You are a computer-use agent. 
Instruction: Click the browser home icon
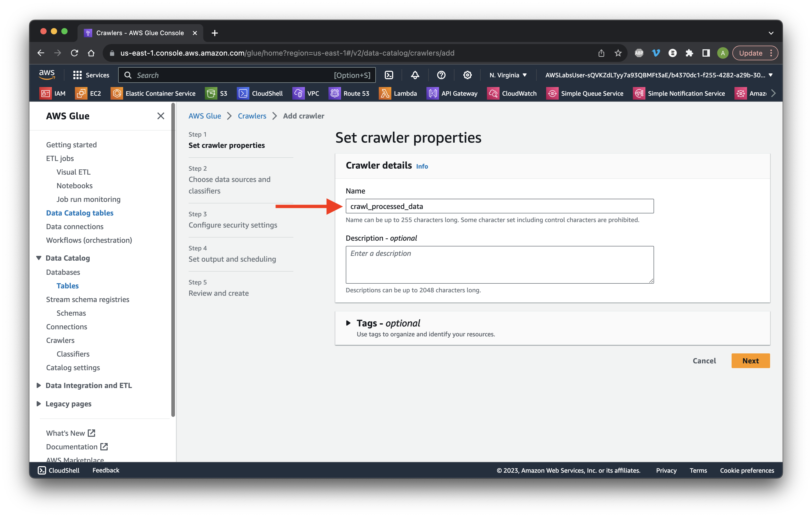[x=91, y=53]
